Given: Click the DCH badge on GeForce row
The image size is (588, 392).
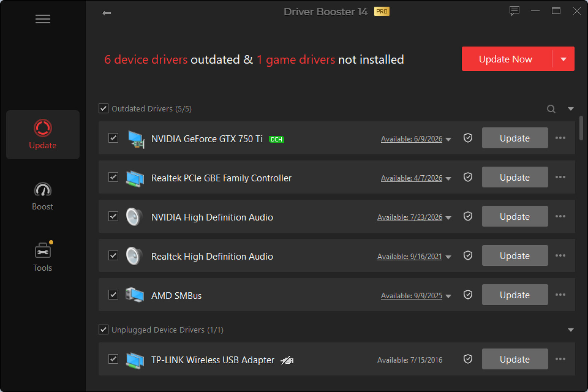Looking at the screenshot, I should click(x=277, y=139).
